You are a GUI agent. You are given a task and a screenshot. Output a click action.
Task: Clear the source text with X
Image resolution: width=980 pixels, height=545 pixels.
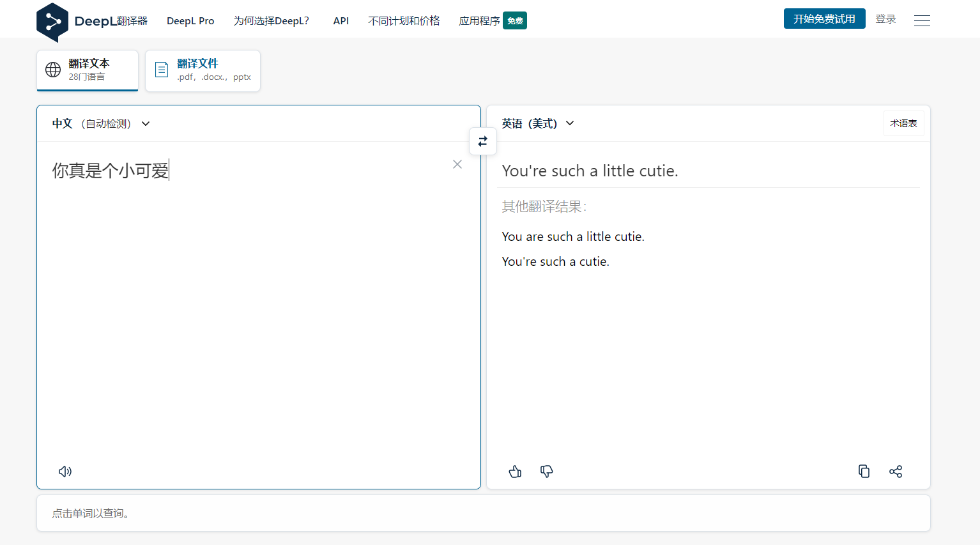457,164
